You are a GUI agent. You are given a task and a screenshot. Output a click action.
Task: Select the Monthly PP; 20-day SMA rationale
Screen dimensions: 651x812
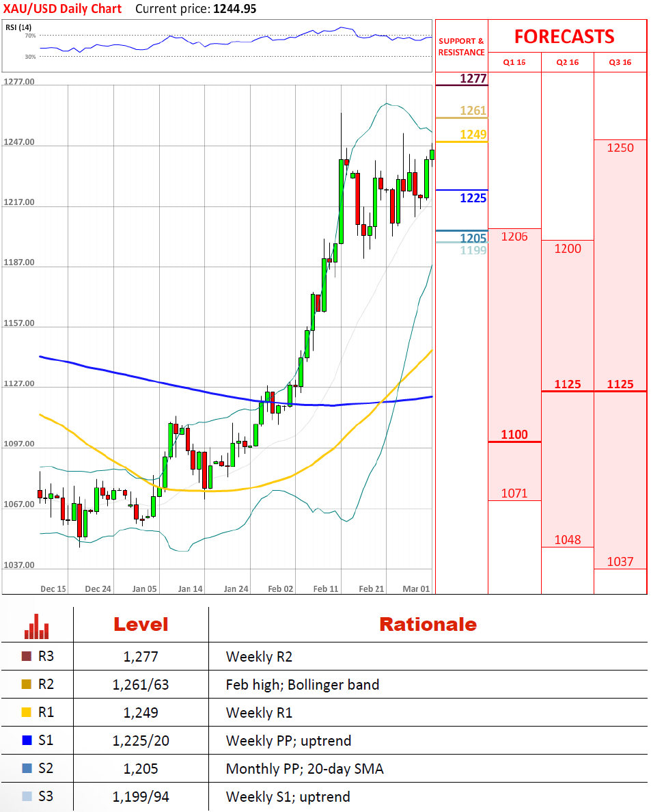tap(305, 769)
